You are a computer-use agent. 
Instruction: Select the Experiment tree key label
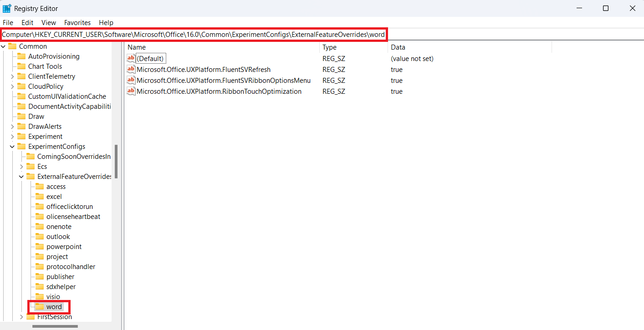[x=45, y=137]
